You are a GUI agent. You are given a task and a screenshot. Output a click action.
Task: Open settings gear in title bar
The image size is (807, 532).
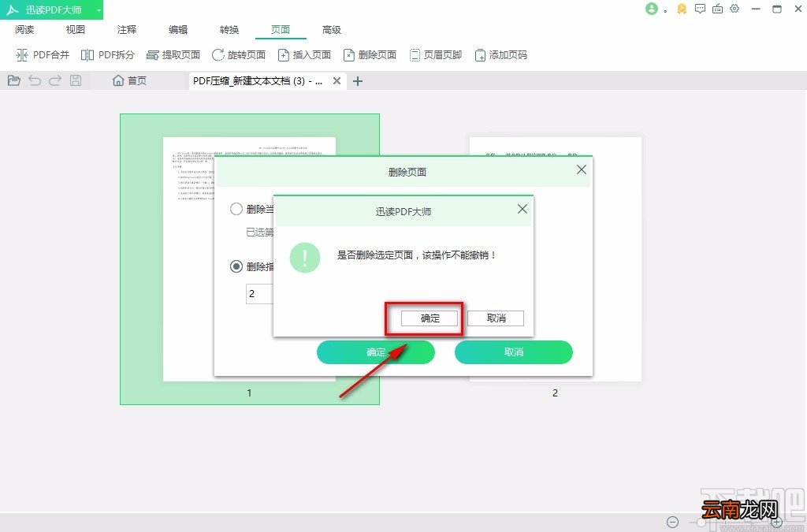click(x=734, y=9)
